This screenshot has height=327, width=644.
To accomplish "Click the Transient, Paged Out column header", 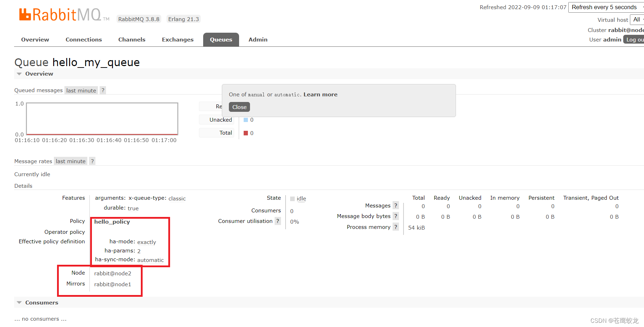I will click(x=591, y=198).
